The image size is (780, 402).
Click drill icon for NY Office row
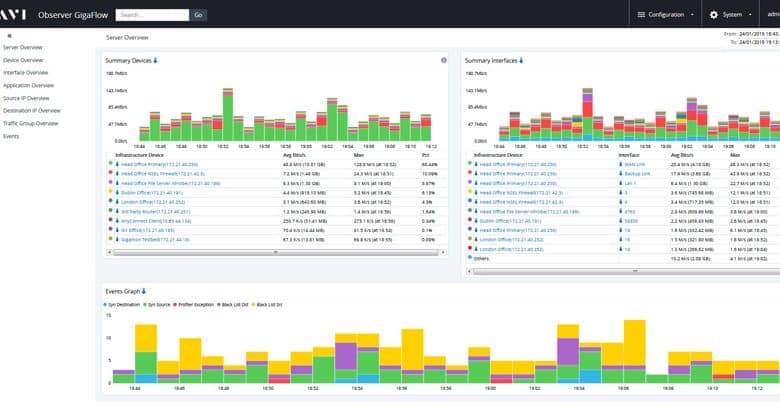(x=117, y=230)
